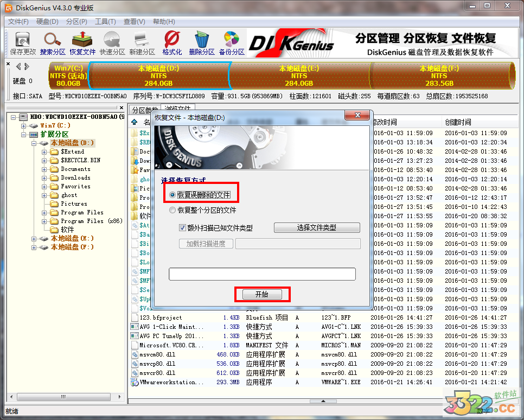Close the disk map bar with its X

coord(8,63)
